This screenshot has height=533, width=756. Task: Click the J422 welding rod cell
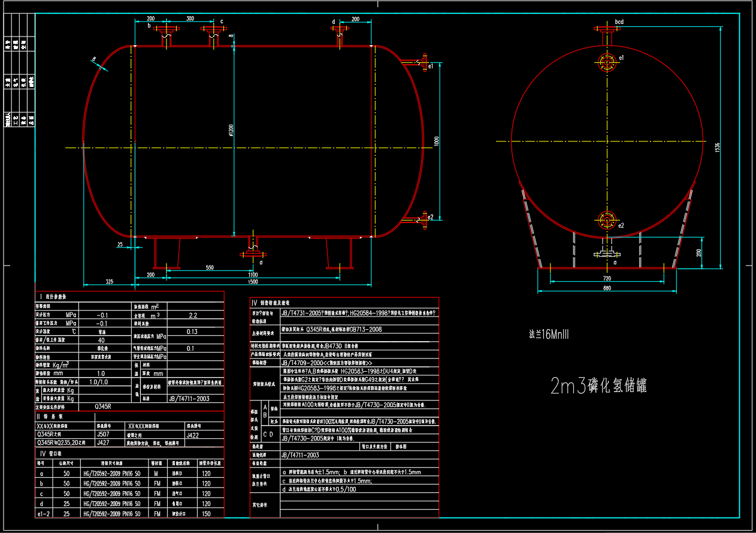point(193,435)
